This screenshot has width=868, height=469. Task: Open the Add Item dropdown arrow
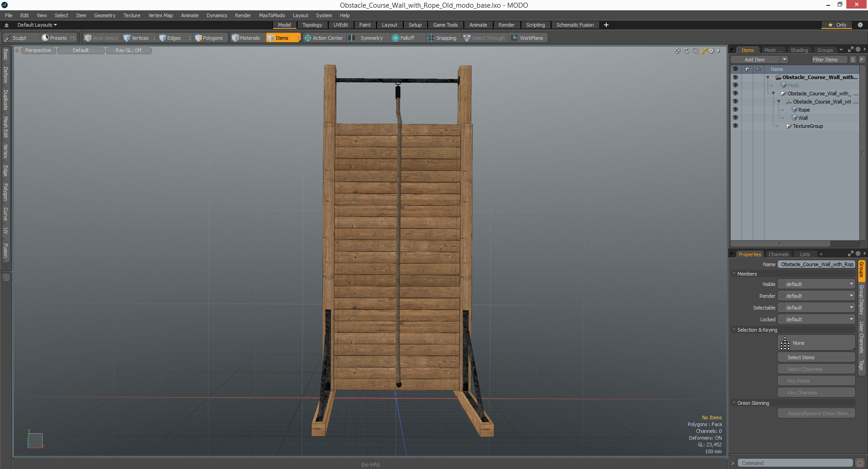784,60
